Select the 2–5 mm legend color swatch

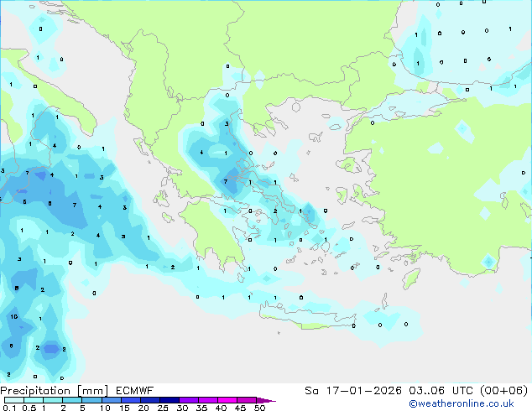pyautogui.click(x=72, y=400)
